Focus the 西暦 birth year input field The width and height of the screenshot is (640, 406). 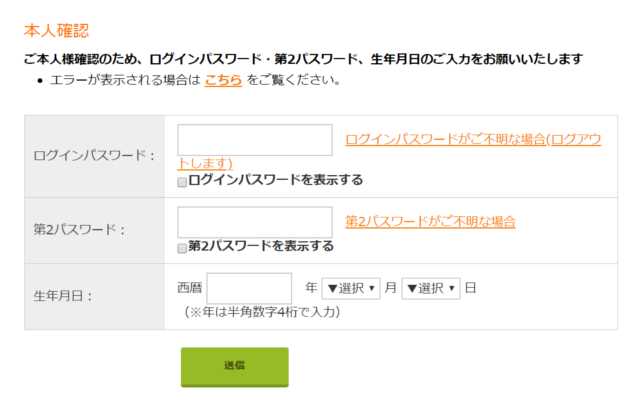point(249,288)
